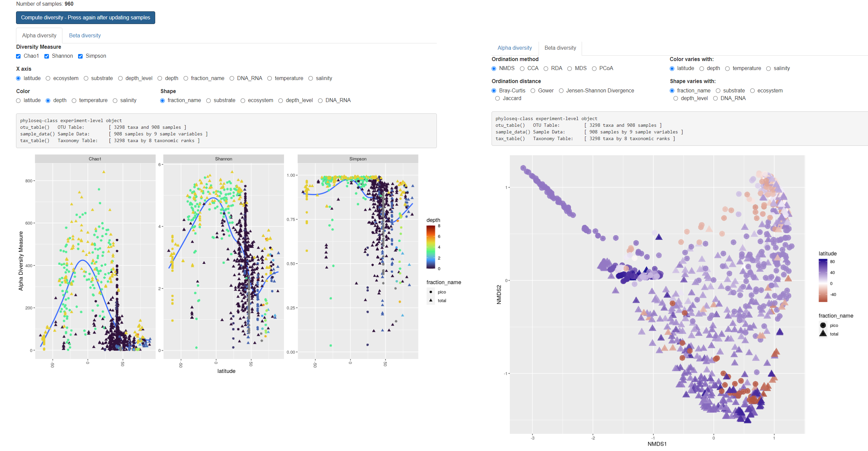Select Jaccard ordination distance
This screenshot has height=451, width=868.
[x=497, y=99]
